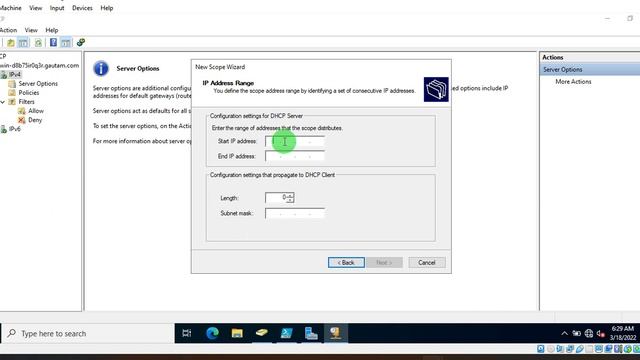
Task: Open the DHCP console Help menu
Action: pyautogui.click(x=51, y=30)
